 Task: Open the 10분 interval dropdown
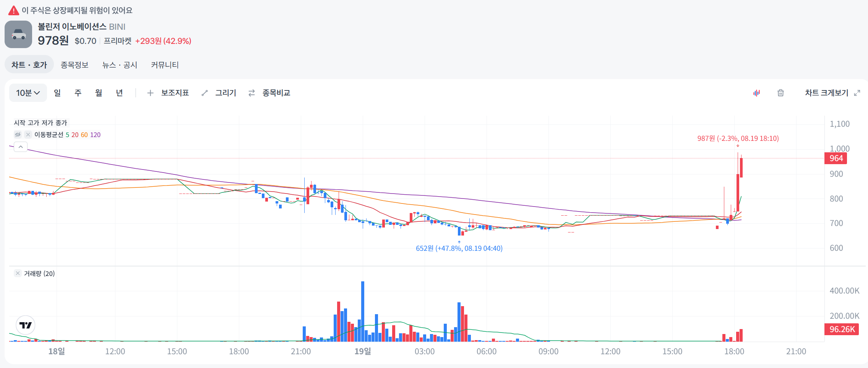pyautogui.click(x=28, y=93)
